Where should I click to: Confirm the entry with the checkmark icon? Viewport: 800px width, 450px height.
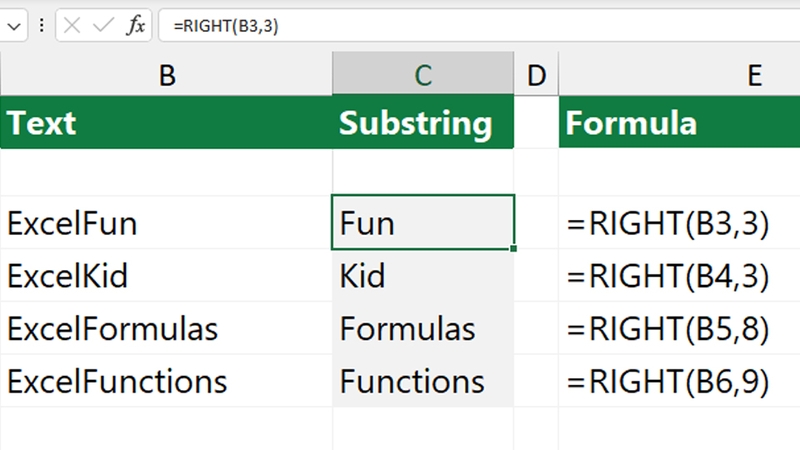(x=104, y=25)
